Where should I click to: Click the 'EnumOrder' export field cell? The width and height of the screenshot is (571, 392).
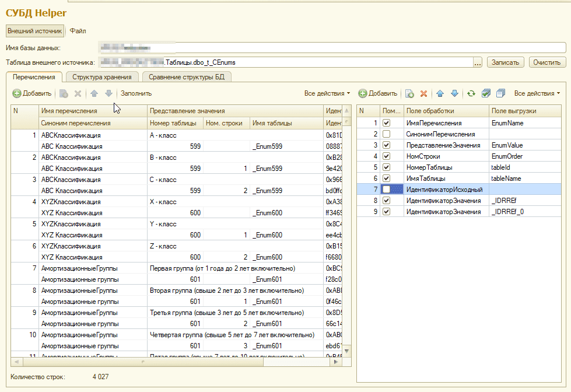525,156
